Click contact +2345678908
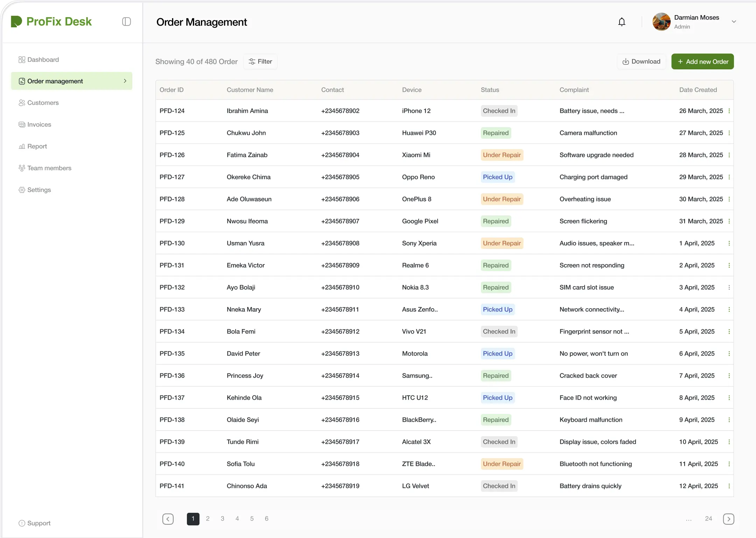756x538 pixels. click(340, 243)
